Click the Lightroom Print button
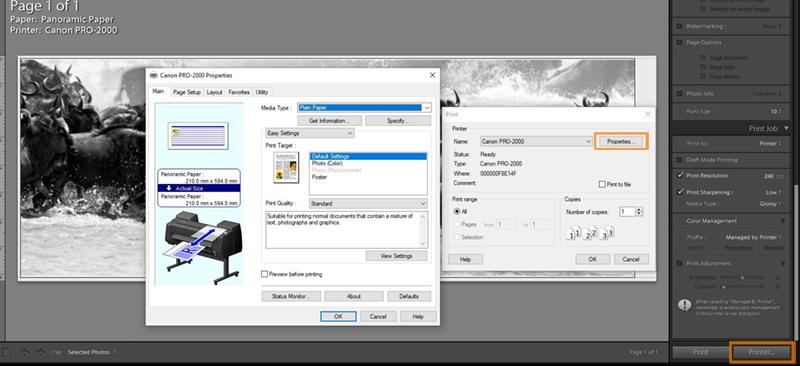 coord(701,352)
